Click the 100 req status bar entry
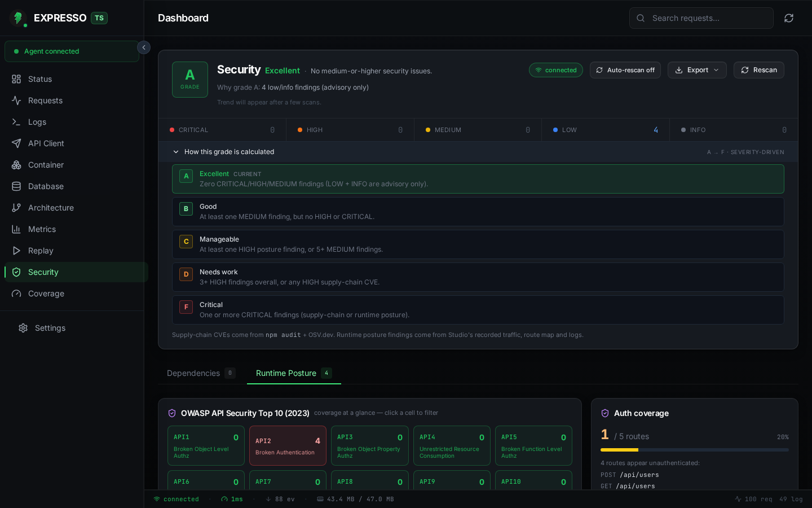 (x=754, y=499)
